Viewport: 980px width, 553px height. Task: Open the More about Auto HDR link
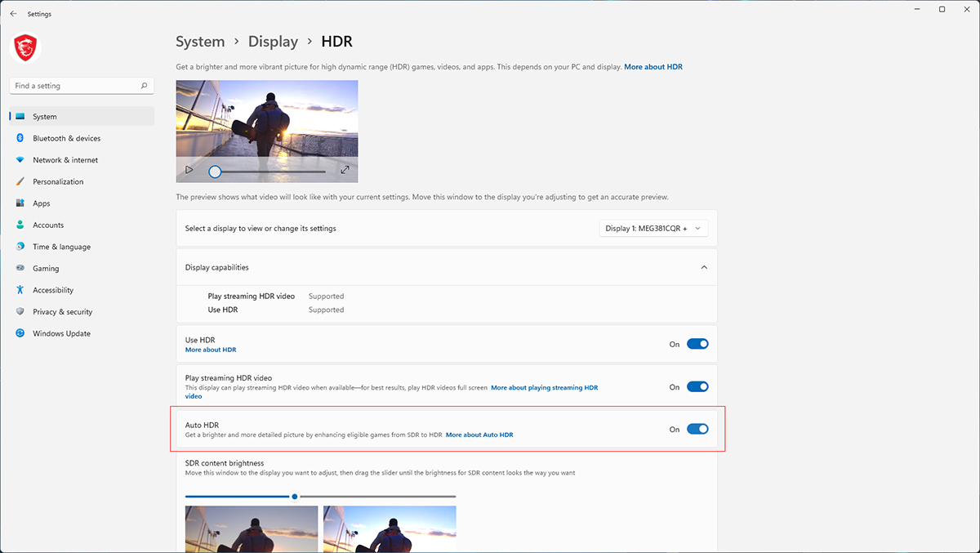(479, 435)
